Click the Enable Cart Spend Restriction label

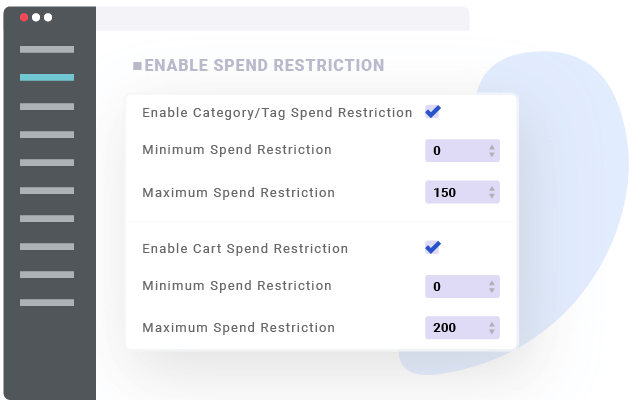pos(245,249)
